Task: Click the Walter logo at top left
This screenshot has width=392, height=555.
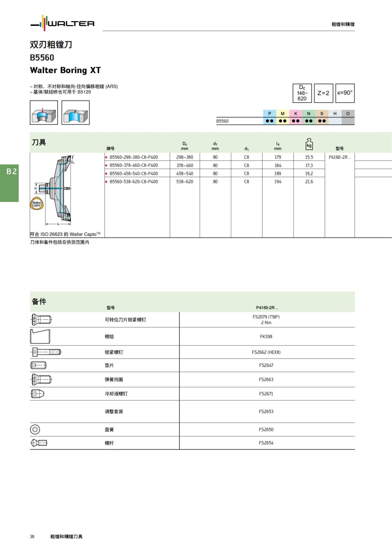Action: [62, 23]
